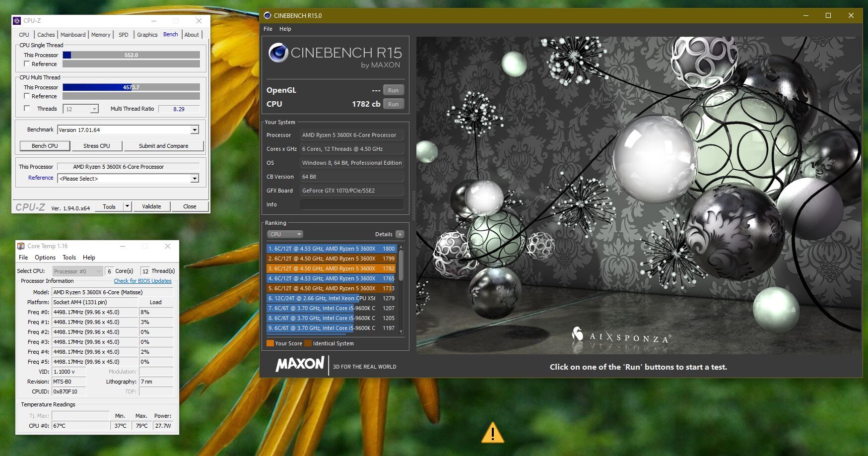Image resolution: width=868 pixels, height=456 pixels.
Task: Select i5-9600K ranking row scoring 1197
Action: (331, 328)
